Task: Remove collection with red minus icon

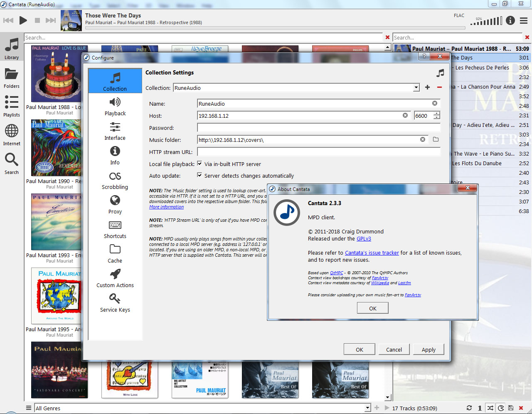Action: click(439, 87)
